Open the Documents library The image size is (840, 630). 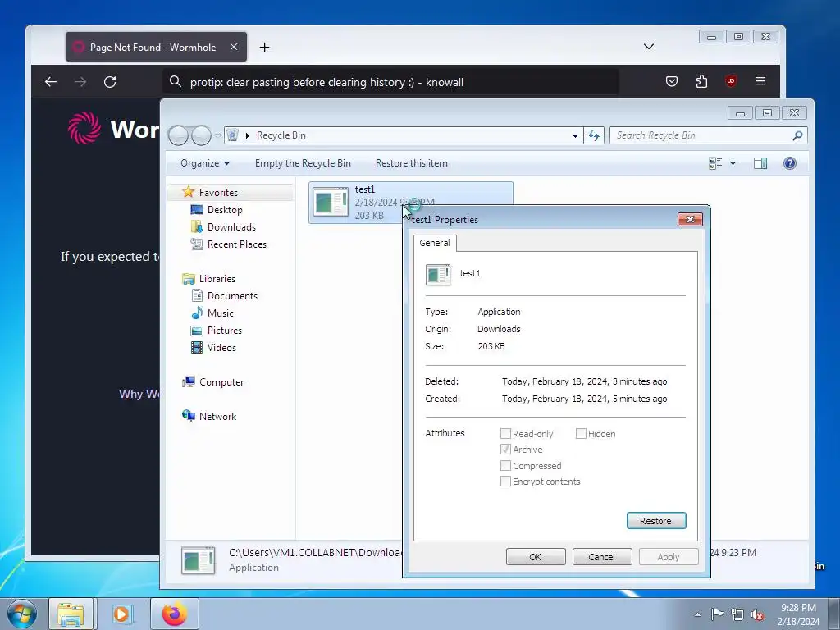[x=232, y=295]
